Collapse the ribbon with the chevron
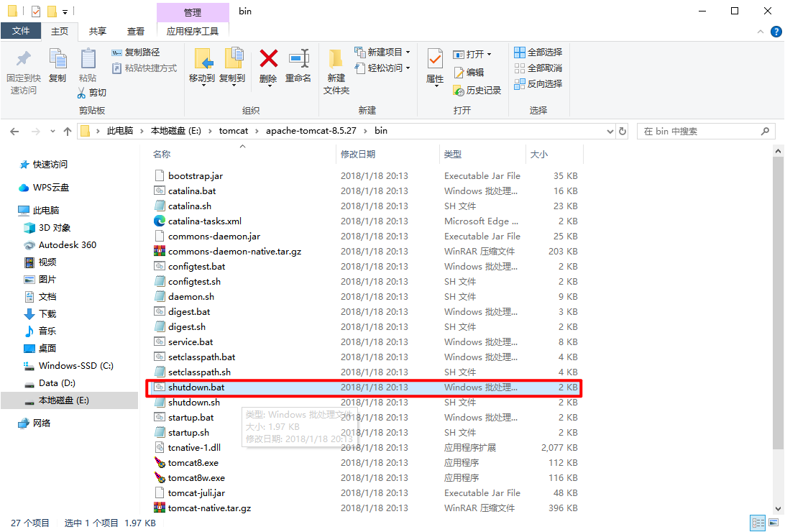 click(x=761, y=32)
